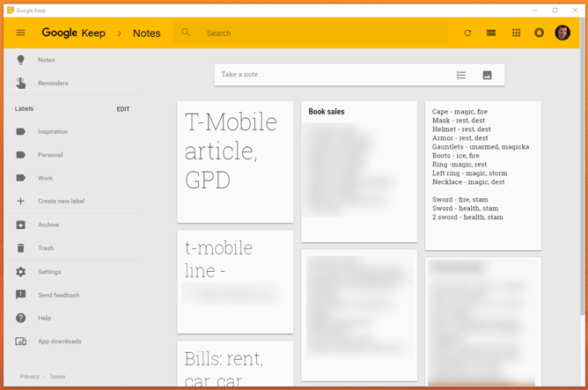Screen dimensions: 588x390
Task: Open the notifications bell
Action: pos(540,33)
